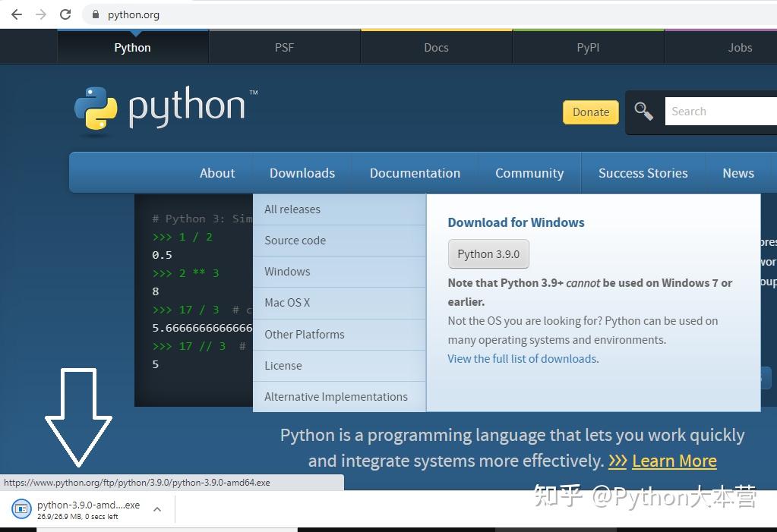Image resolution: width=777 pixels, height=532 pixels.
Task: Click the browser forward arrow
Action: coord(40,14)
